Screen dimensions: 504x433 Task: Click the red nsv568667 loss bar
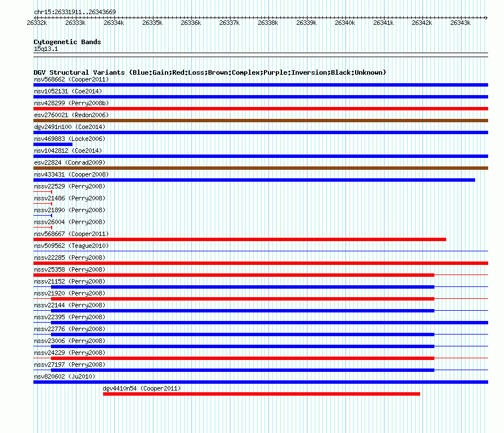click(240, 239)
